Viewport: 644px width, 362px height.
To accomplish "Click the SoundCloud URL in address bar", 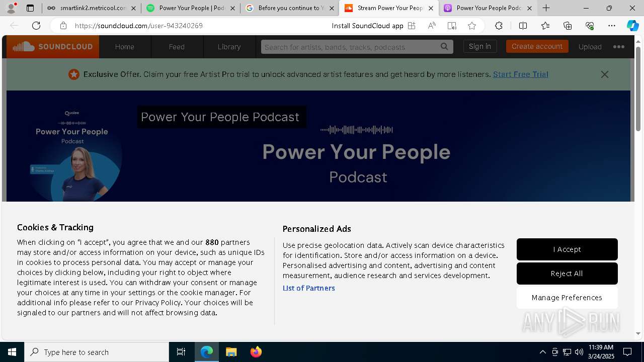I will (x=138, y=26).
